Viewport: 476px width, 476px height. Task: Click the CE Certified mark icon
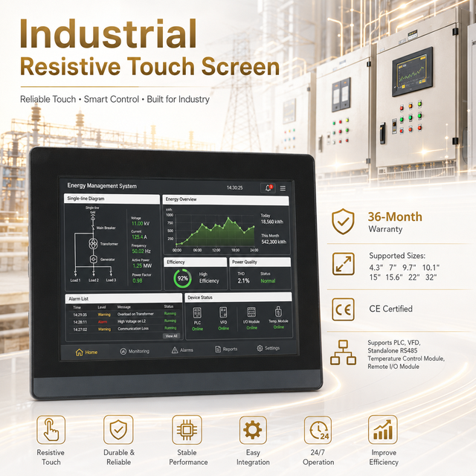[x=343, y=309]
